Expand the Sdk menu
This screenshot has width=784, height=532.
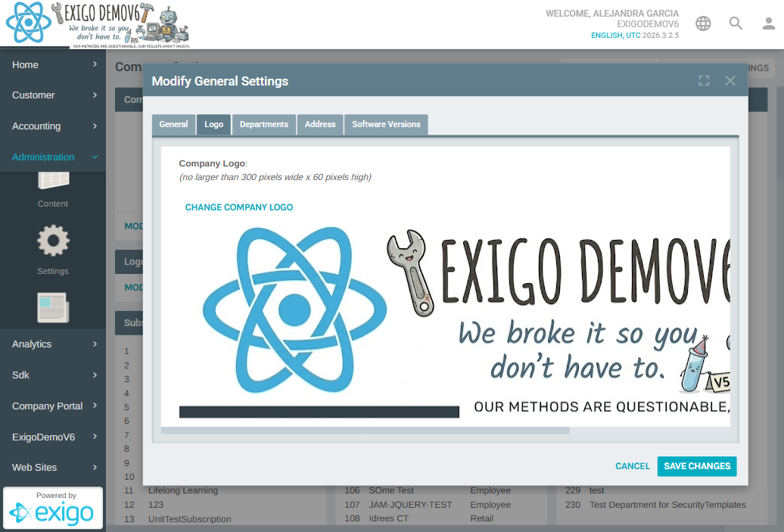(53, 375)
